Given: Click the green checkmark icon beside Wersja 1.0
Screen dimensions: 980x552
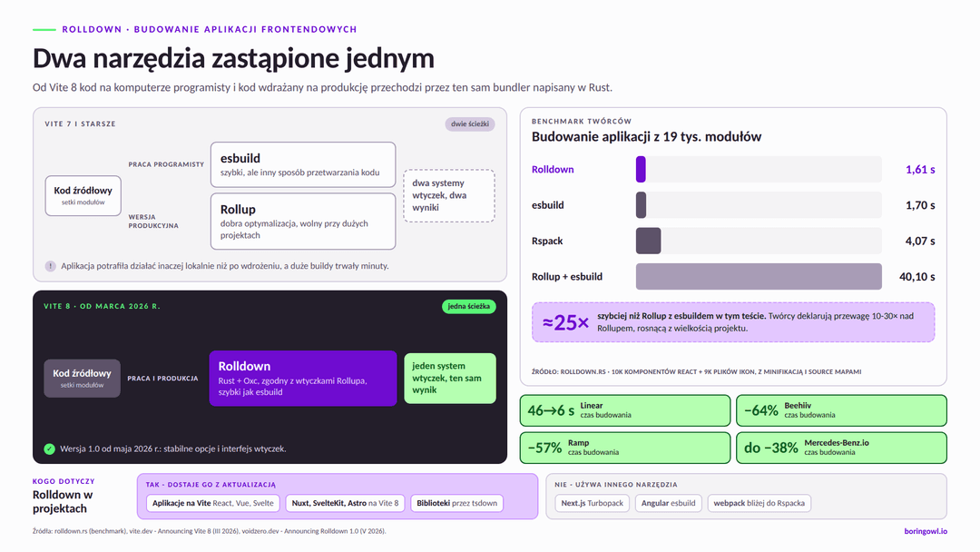Looking at the screenshot, I should pyautogui.click(x=49, y=448).
